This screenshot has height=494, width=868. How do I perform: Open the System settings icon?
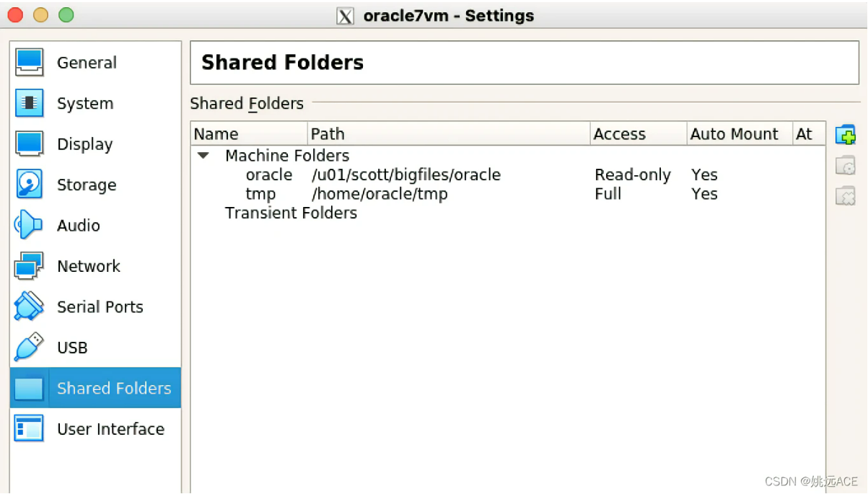coord(29,103)
